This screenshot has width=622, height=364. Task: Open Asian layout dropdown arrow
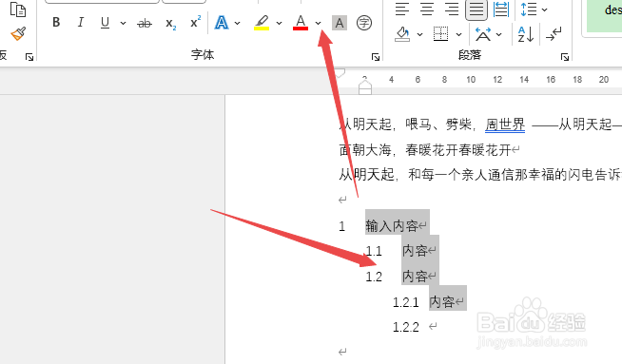(x=499, y=35)
